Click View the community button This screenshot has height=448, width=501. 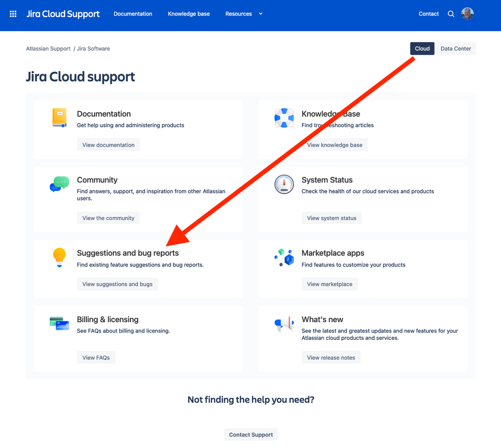(108, 218)
